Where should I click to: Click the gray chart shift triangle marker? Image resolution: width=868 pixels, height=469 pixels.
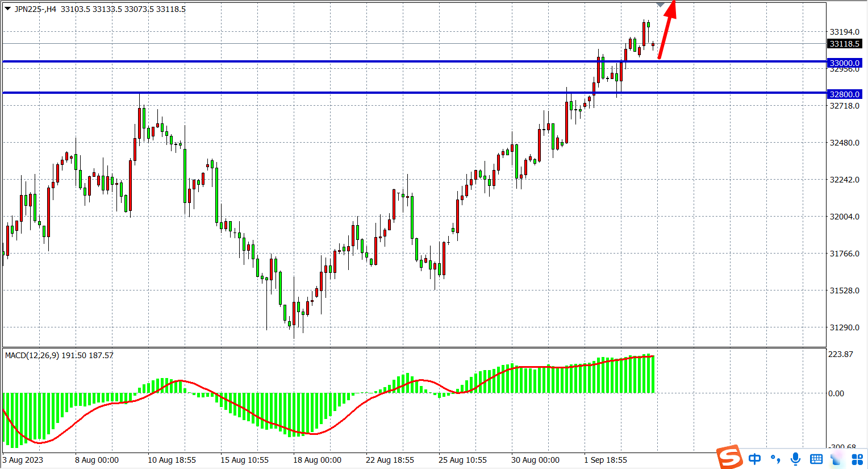tap(660, 5)
